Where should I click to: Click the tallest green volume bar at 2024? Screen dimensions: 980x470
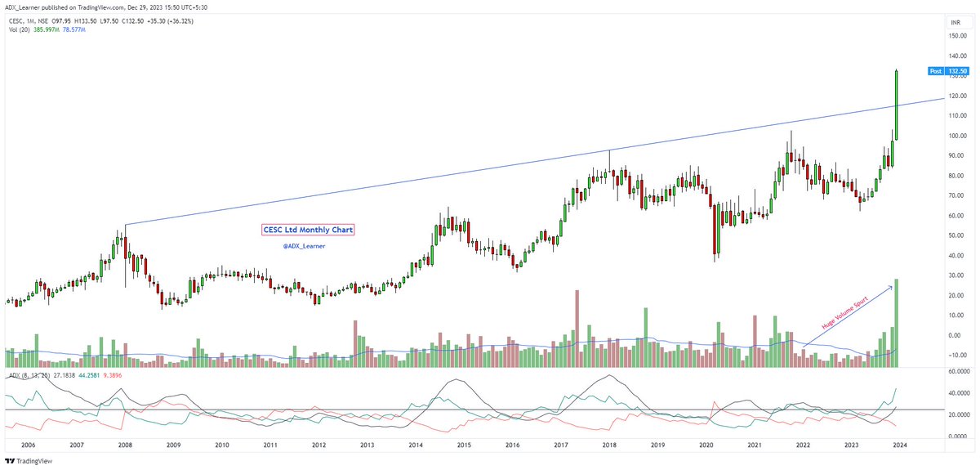[x=897, y=324]
